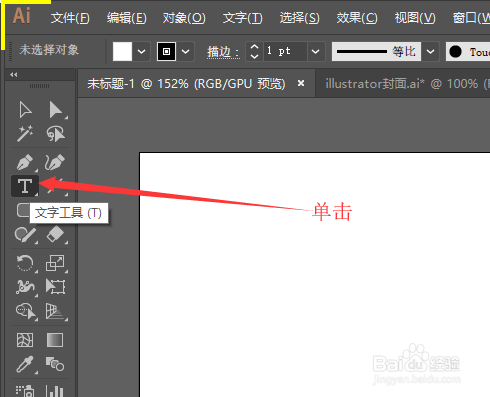Pick the Symbol Sprayer tool
Viewport: 490px width, 397px height.
[25, 391]
